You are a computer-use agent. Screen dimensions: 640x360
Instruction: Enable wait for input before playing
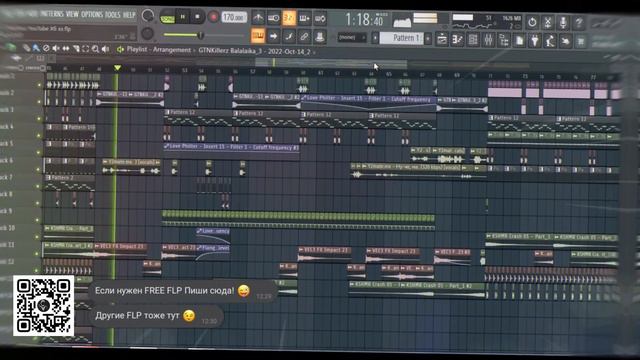273,18
